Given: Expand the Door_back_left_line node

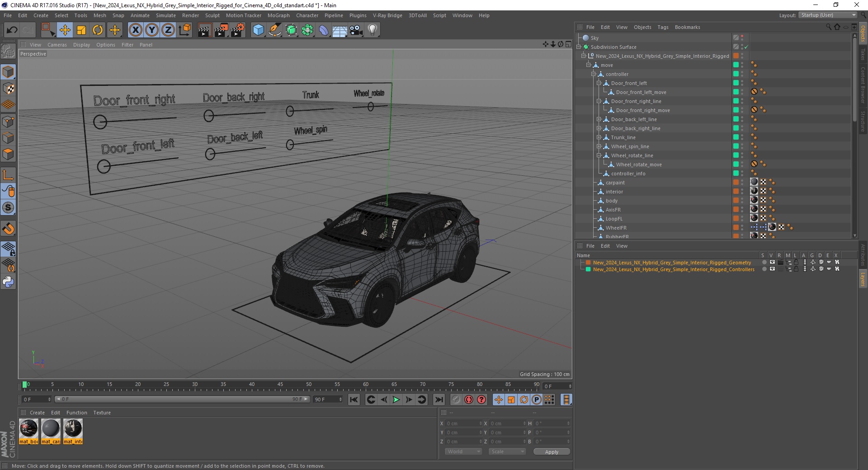Looking at the screenshot, I should tap(599, 119).
